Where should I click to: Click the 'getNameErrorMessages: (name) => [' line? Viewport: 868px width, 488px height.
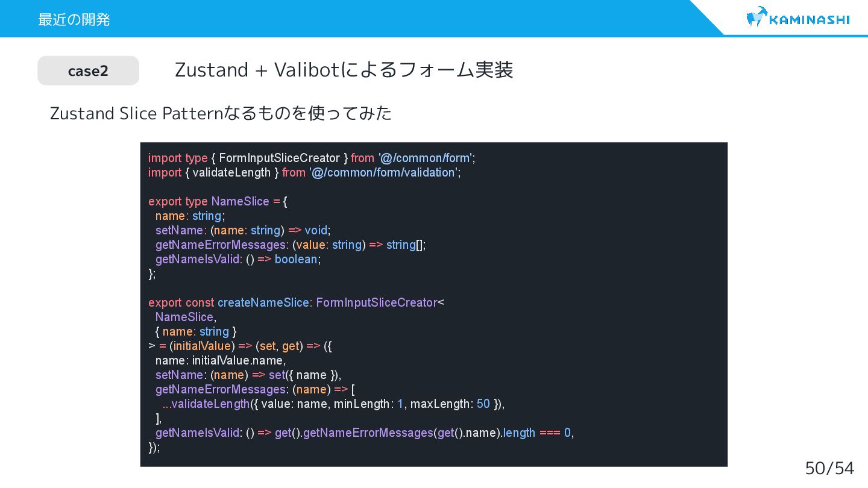click(x=256, y=389)
